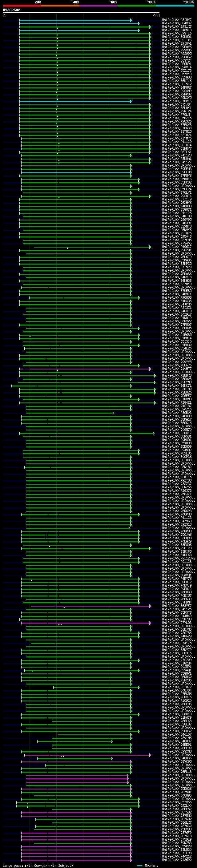197x868 pixels.
Task: Click label UniRef100_B7FMY6
Action: pyautogui.click(x=177, y=176)
